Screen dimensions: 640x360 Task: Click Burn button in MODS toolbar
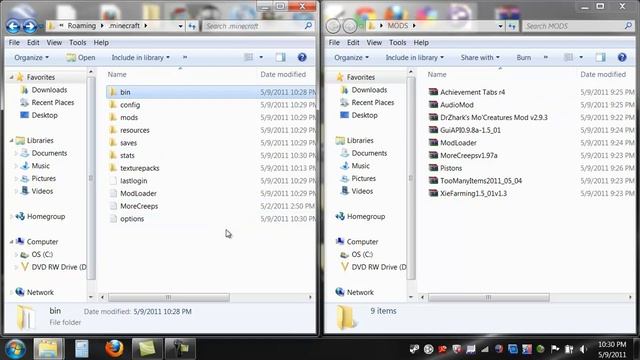[x=524, y=58]
